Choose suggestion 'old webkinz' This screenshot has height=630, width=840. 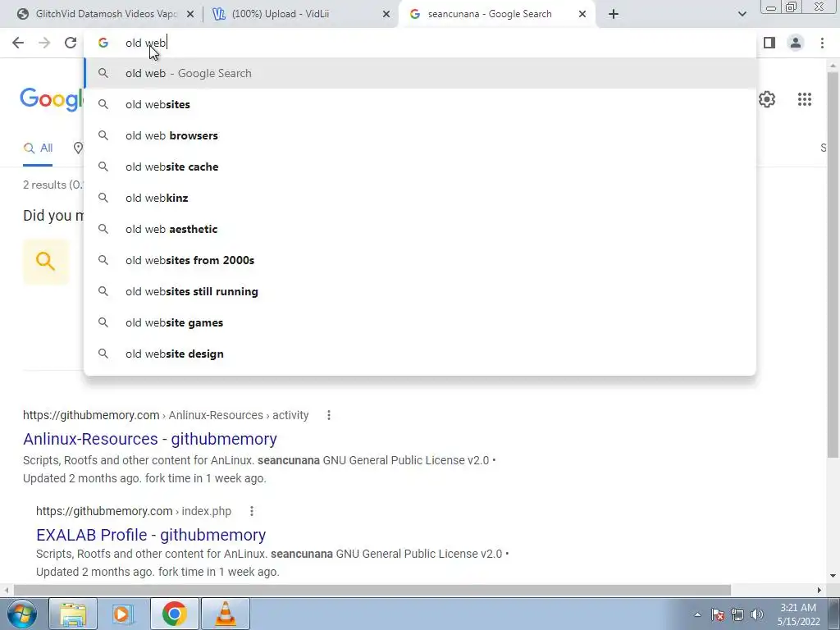click(x=420, y=198)
